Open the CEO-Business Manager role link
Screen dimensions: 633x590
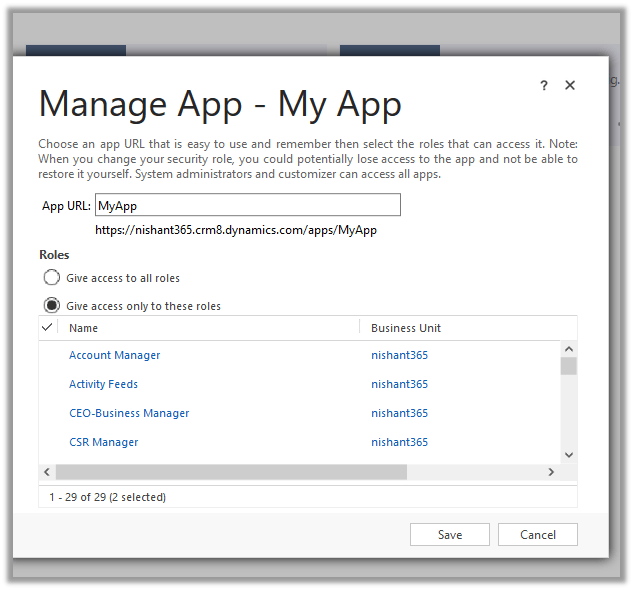129,413
